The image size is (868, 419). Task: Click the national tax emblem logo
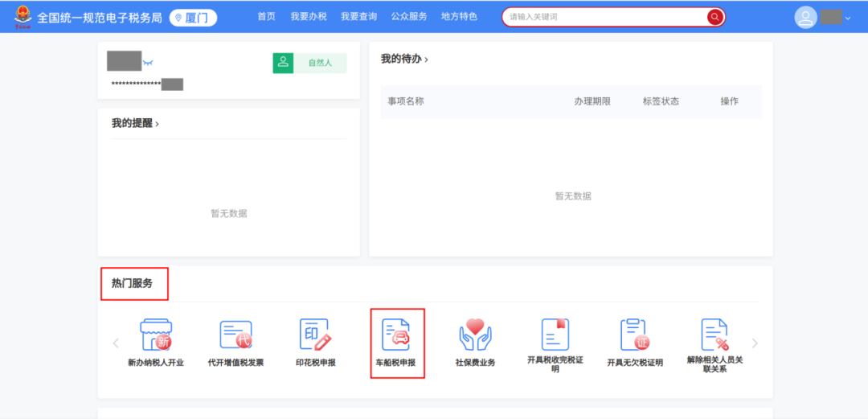[x=23, y=17]
